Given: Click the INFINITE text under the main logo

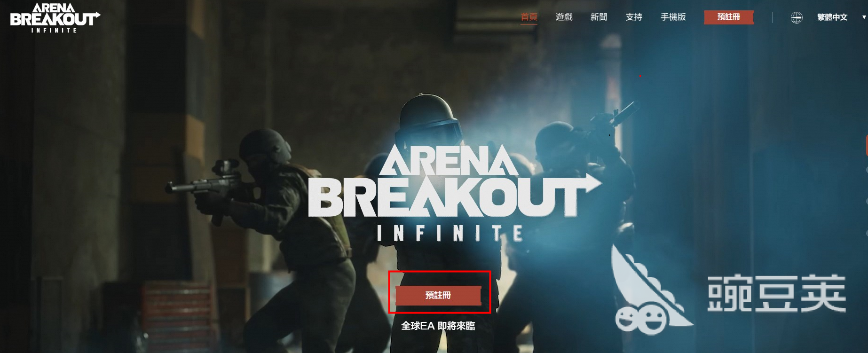Looking at the screenshot, I should tap(450, 233).
